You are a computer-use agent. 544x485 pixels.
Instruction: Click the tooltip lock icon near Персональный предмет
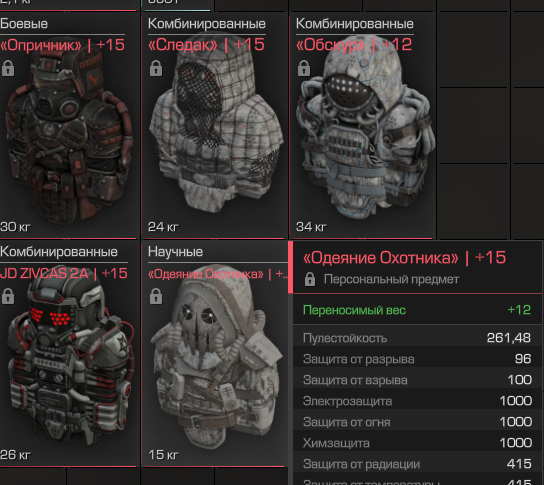click(x=310, y=279)
